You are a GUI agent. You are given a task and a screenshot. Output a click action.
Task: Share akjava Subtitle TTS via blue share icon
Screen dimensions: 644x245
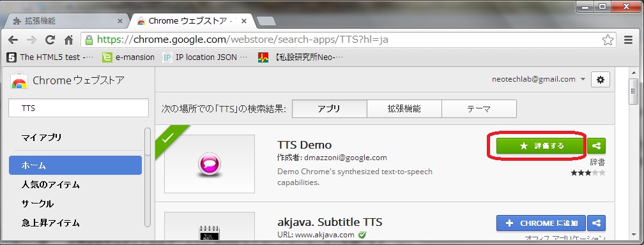596,223
